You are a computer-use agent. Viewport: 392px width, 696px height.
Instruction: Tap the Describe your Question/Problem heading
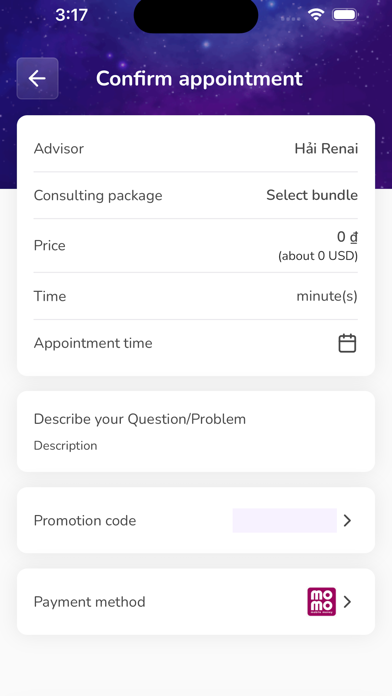[x=140, y=419]
